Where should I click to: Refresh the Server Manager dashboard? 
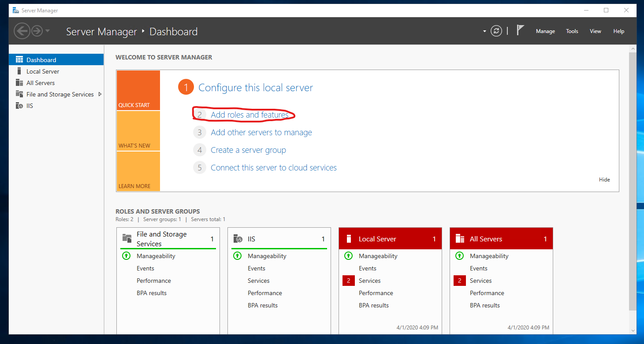pos(496,31)
